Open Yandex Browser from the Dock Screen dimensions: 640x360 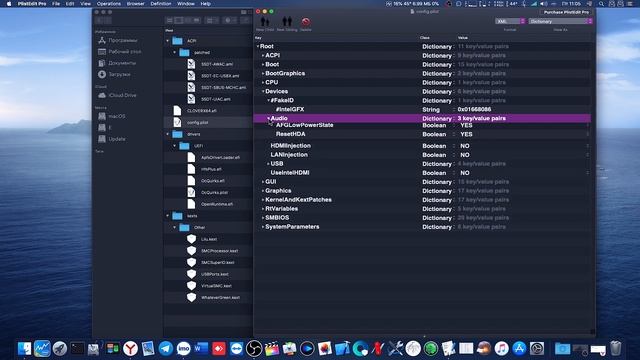tap(130, 349)
